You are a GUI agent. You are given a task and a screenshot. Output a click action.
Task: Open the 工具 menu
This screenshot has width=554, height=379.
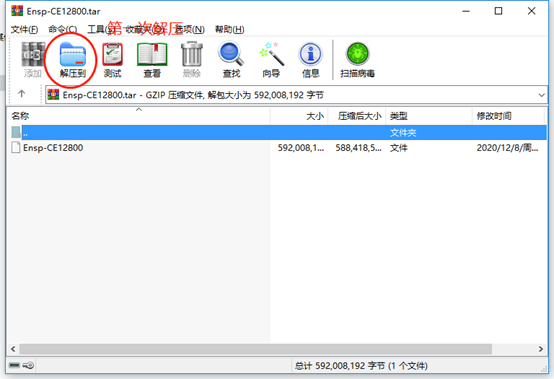coord(100,29)
